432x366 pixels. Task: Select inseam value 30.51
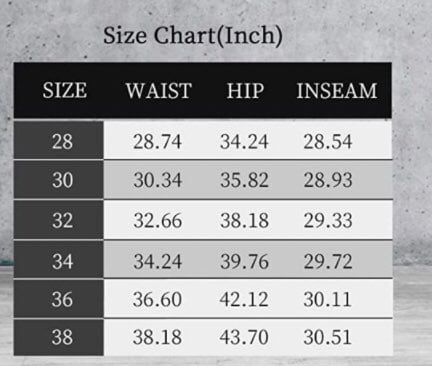pos(327,337)
